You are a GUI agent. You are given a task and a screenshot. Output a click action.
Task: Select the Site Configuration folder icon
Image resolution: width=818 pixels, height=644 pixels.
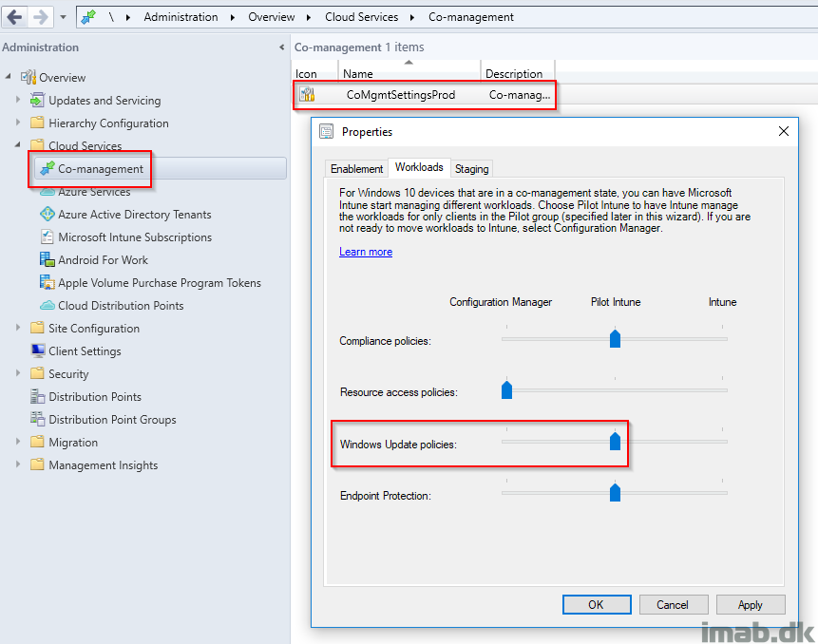pos(37,328)
